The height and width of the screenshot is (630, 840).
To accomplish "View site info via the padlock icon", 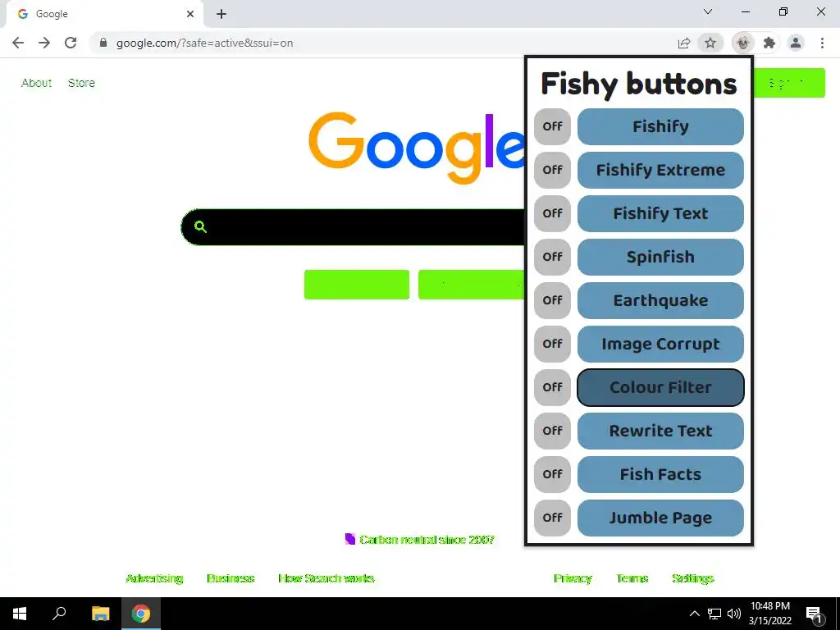I will (x=103, y=43).
